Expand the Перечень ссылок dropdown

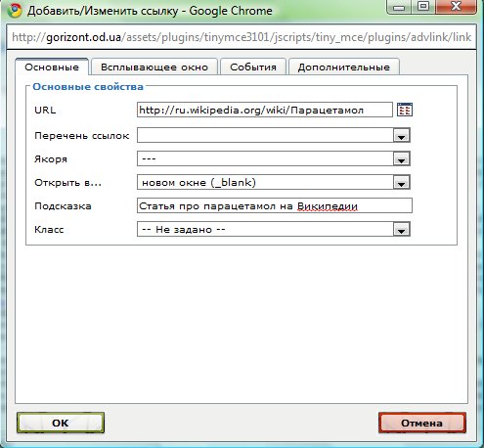(x=274, y=135)
